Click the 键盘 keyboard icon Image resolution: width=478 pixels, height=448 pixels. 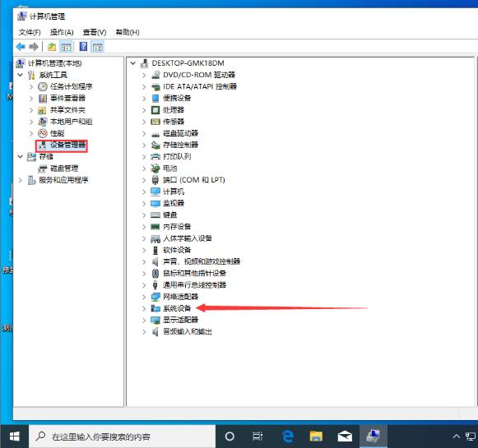[155, 215]
